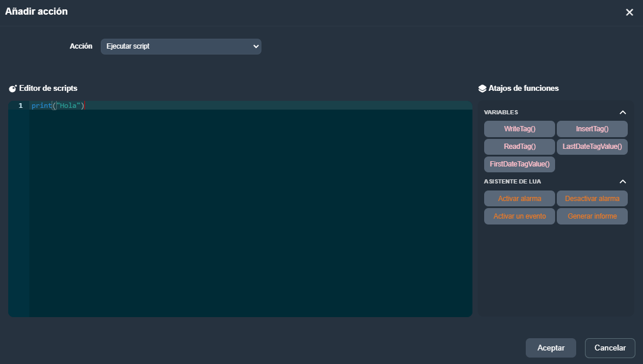643x364 pixels.
Task: Insert the InsertTag() function
Action: pos(592,128)
